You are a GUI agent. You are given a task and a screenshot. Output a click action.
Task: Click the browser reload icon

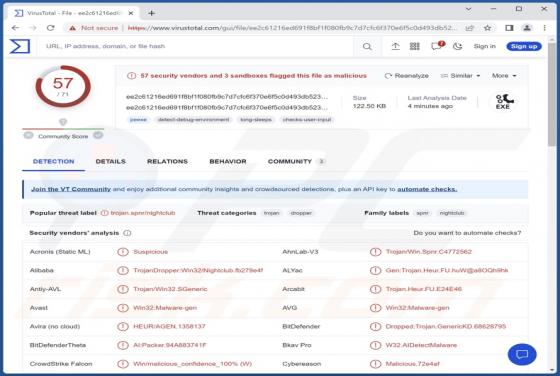point(51,28)
